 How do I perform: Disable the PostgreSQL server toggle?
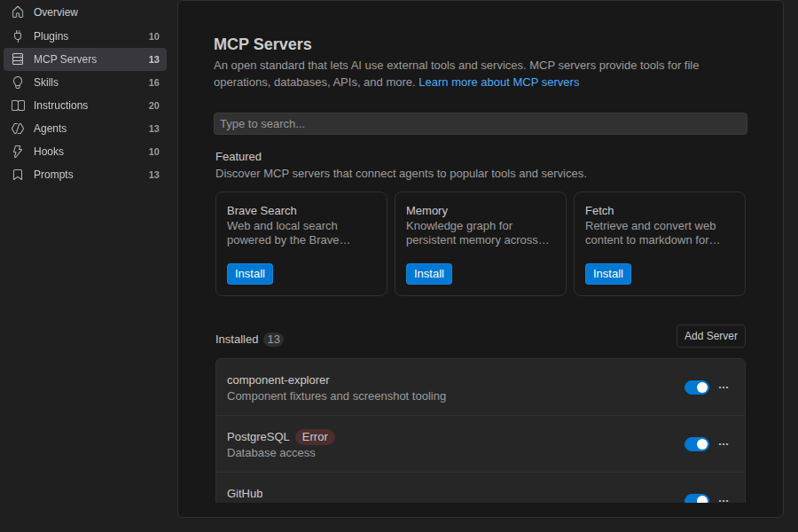tap(697, 444)
